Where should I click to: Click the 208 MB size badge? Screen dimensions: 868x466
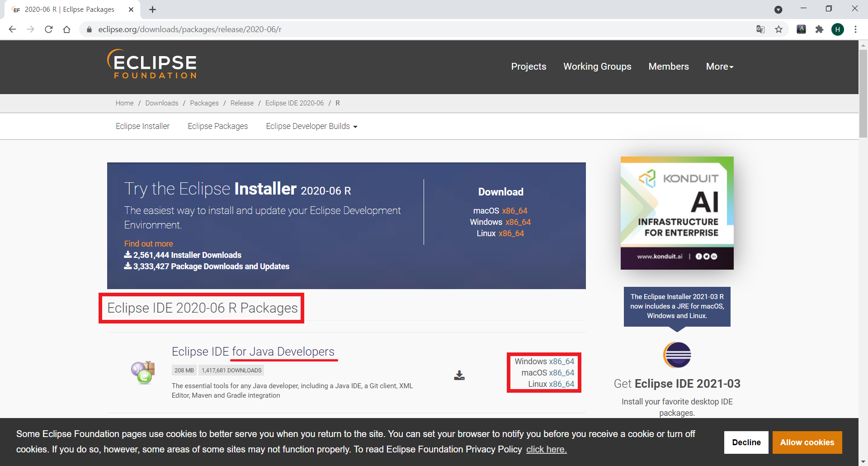click(x=184, y=371)
